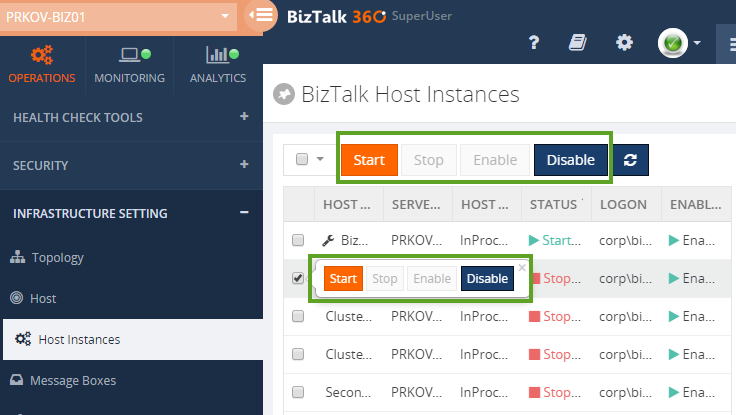Click Enable in the row popup

(x=432, y=278)
